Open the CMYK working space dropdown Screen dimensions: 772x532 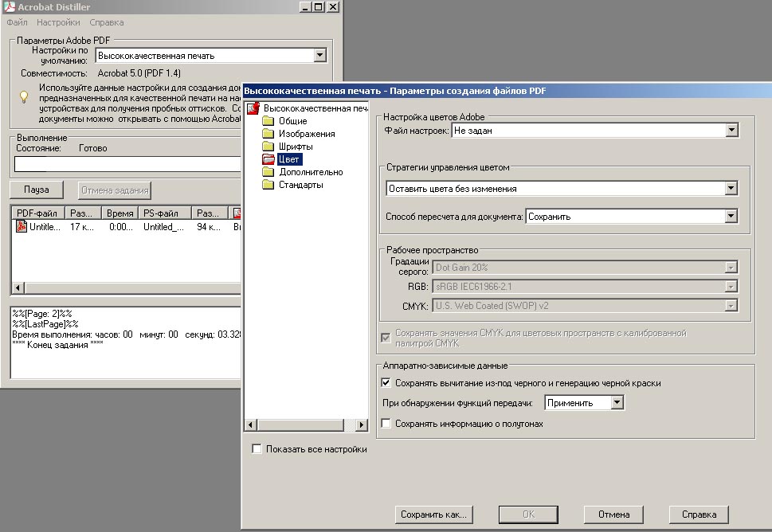[731, 306]
